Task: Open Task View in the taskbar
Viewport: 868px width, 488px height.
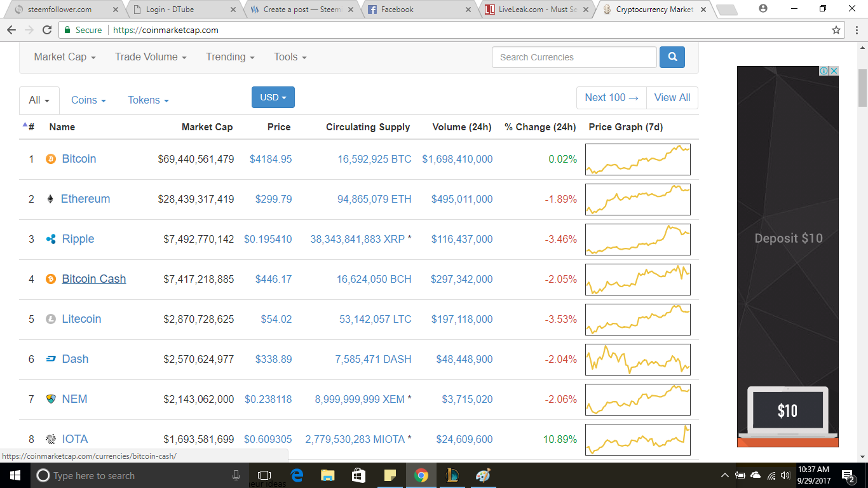Action: [x=264, y=475]
